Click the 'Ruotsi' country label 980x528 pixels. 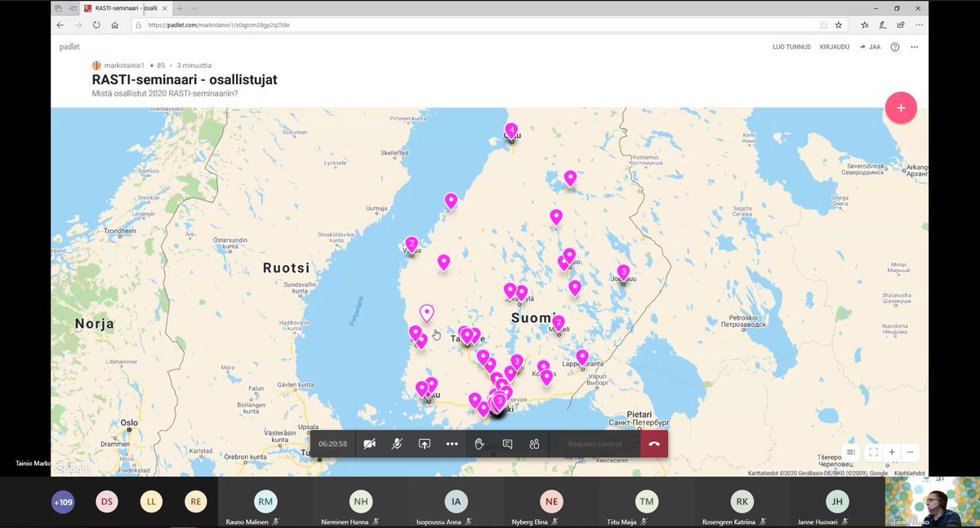point(287,268)
